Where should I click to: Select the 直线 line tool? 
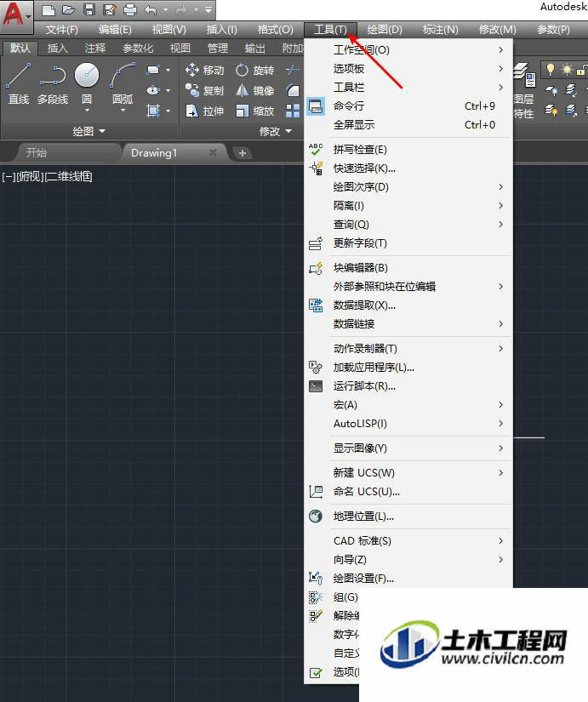(19, 83)
